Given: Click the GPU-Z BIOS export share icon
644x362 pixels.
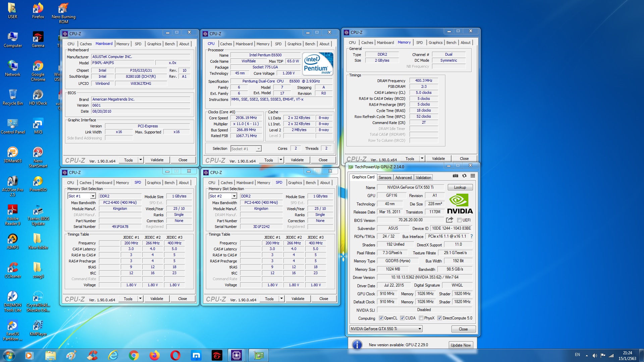Looking at the screenshot, I should click(449, 220).
